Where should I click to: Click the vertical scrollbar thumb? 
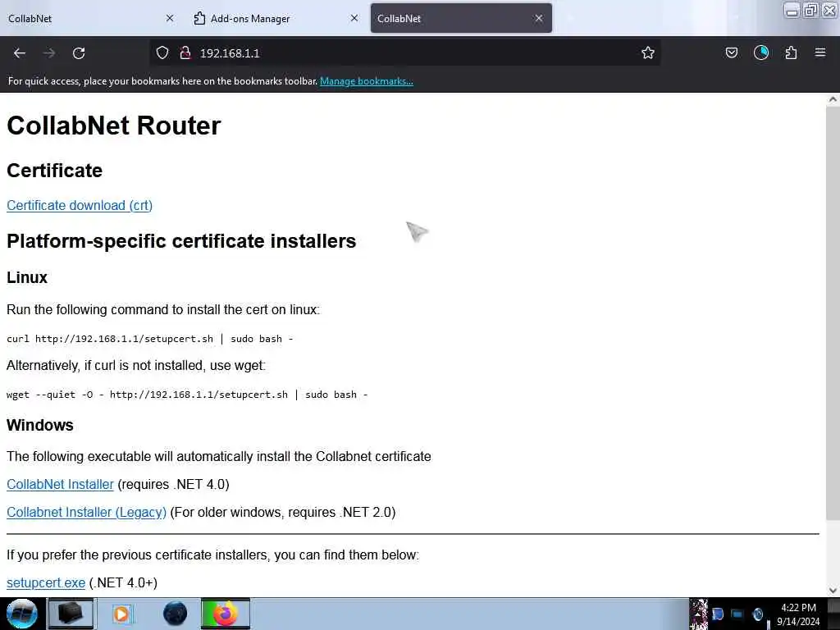[833, 313]
